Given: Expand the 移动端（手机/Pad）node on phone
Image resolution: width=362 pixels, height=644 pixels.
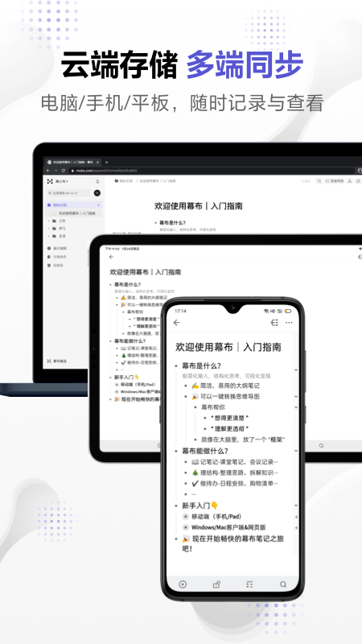Looking at the screenshot, I should pyautogui.click(x=296, y=517).
